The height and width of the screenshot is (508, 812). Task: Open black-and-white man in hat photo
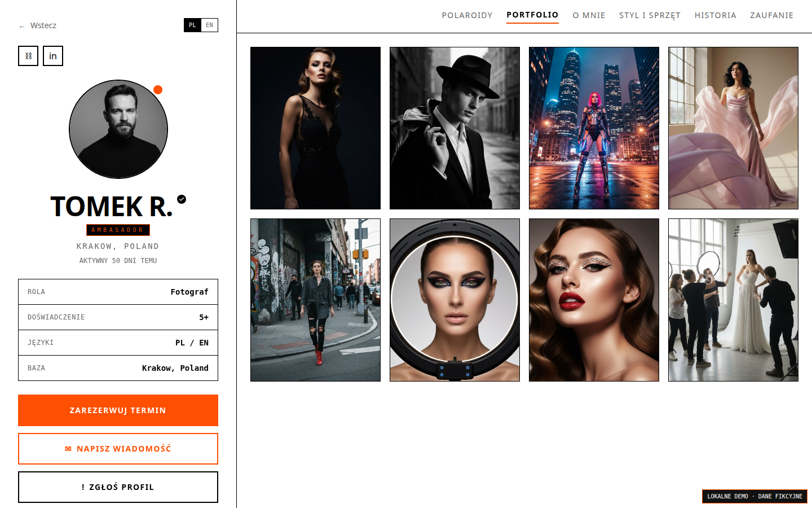(454, 128)
